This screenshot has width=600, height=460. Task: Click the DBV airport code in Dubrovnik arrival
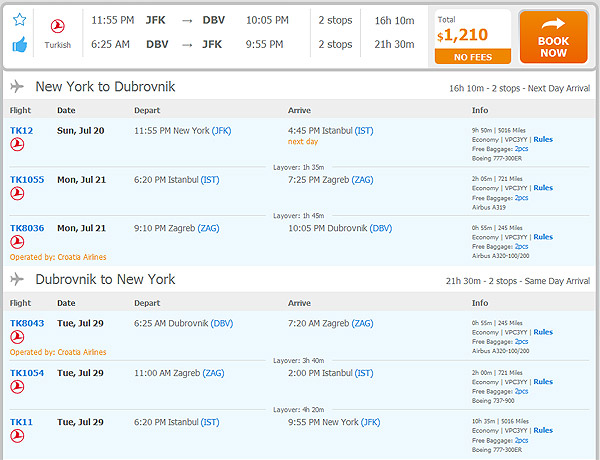point(381,228)
